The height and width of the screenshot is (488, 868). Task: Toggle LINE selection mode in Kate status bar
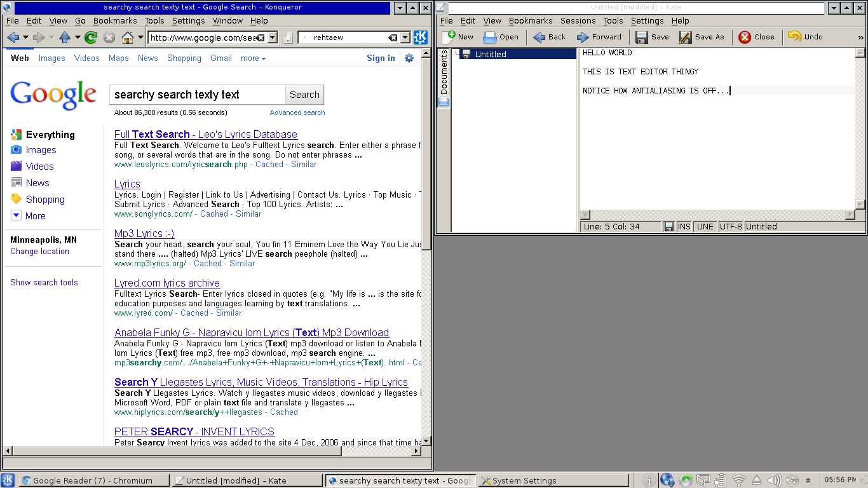705,226
